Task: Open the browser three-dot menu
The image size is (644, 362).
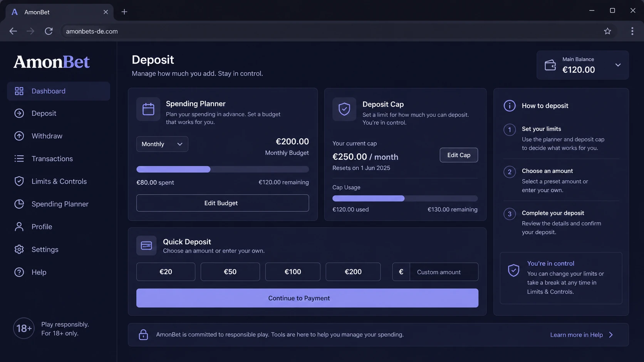Action: (632, 31)
